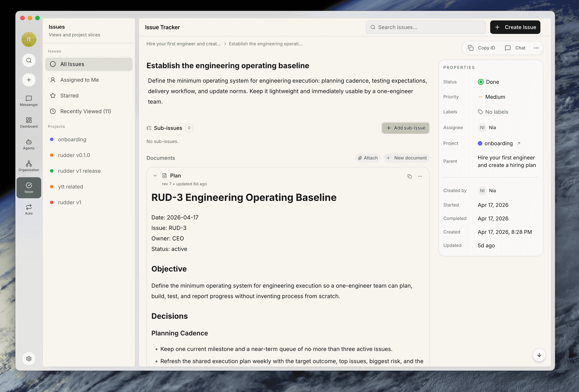This screenshot has width=579, height=392.
Task: Go to the Dashboard view
Action: [29, 123]
